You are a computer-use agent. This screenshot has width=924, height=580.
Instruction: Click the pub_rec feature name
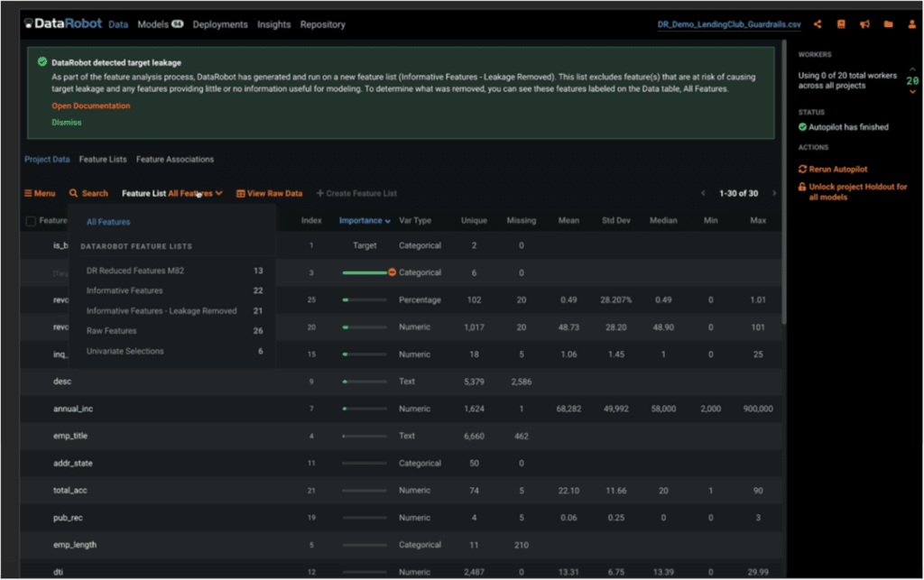[x=68, y=518]
